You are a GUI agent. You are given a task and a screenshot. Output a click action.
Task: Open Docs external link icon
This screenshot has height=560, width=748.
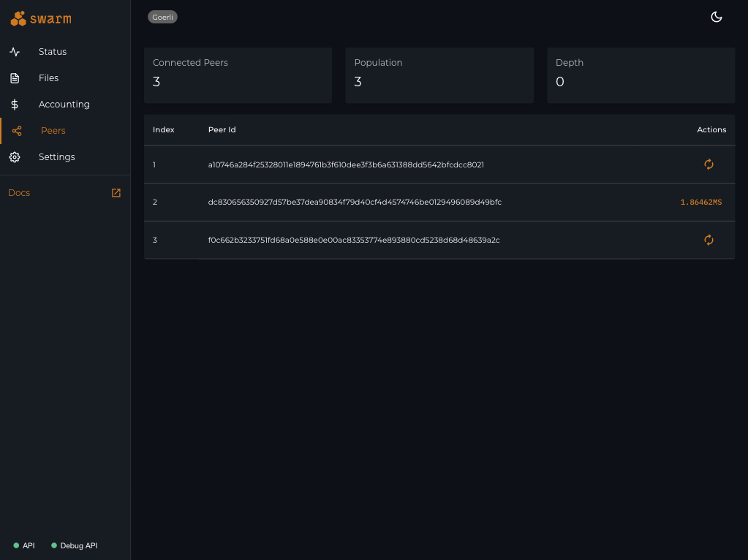click(116, 193)
